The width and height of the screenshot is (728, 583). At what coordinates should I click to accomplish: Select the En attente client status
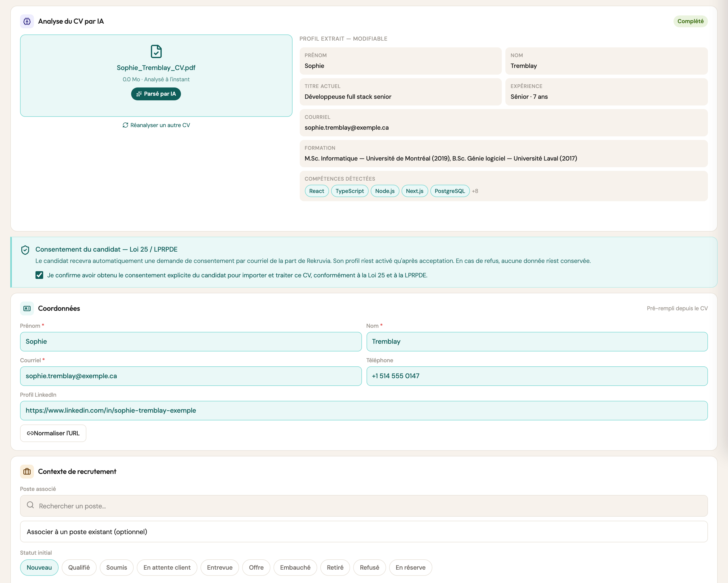click(167, 568)
